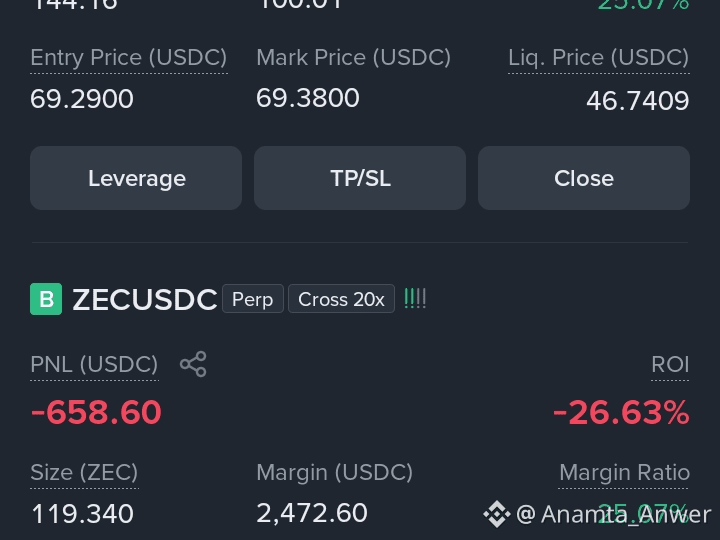The width and height of the screenshot is (720, 540).
Task: Select the -658.60 PNL value
Action: (96, 412)
